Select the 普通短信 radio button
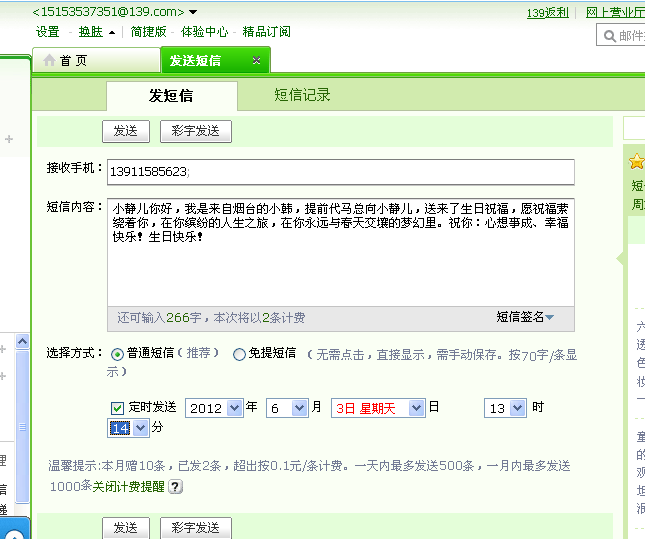The height and width of the screenshot is (539, 645). click(117, 354)
